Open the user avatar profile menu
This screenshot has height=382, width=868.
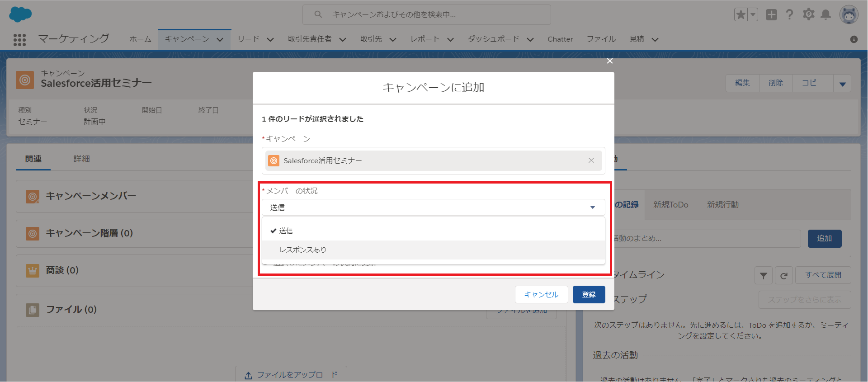pos(849,14)
